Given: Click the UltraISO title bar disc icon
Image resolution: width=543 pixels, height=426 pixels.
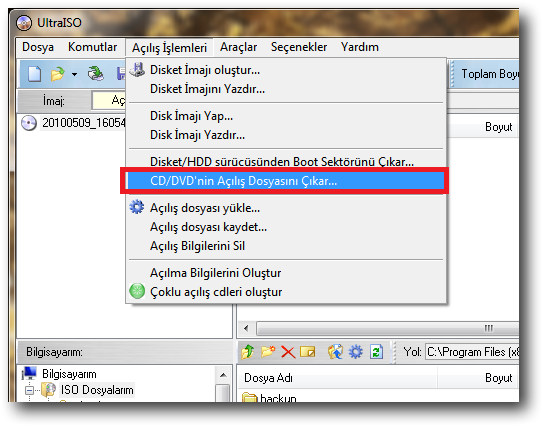Looking at the screenshot, I should (x=24, y=23).
